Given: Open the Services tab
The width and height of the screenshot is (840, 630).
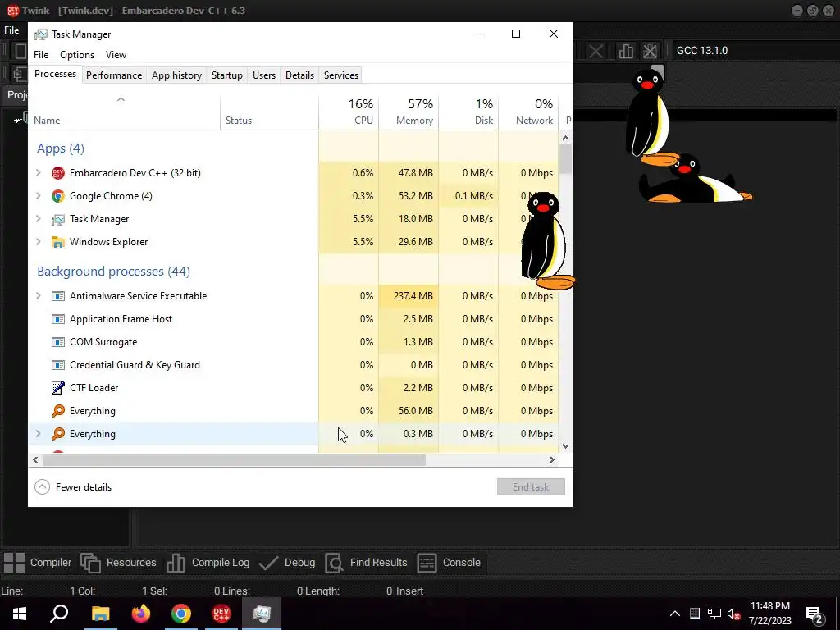Looking at the screenshot, I should point(341,75).
